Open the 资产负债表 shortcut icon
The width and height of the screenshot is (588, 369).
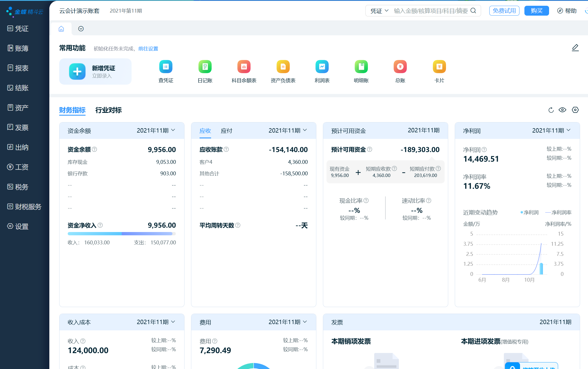283,67
